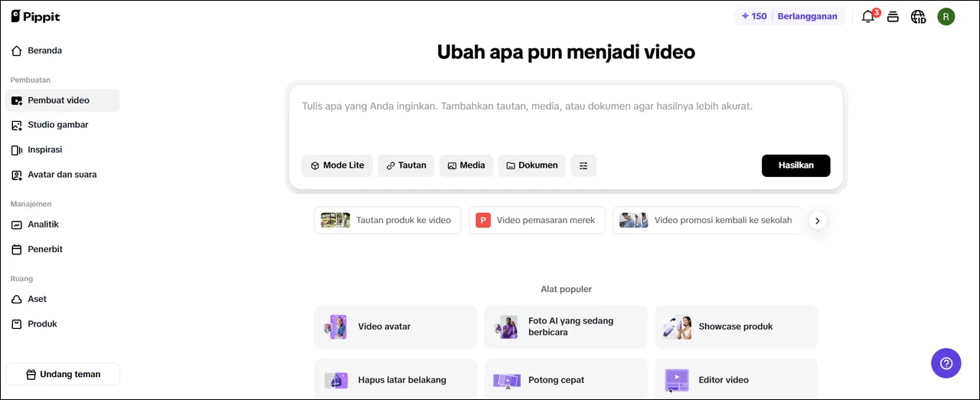
Task: Open Foto AI yang sedang berbicara
Action: tap(566, 326)
